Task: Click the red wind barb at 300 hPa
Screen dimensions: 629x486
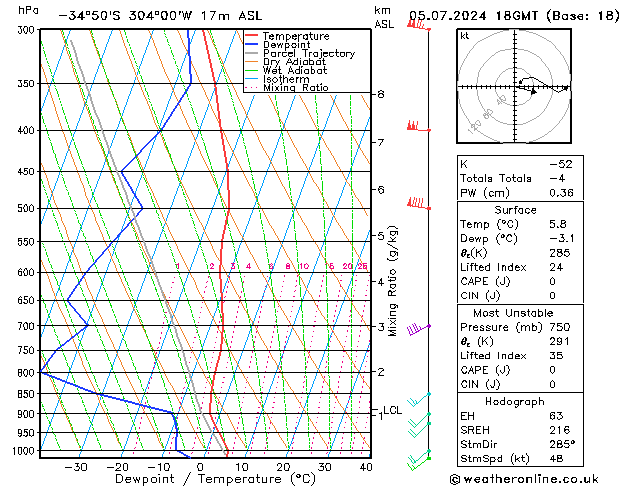Action: (x=418, y=25)
